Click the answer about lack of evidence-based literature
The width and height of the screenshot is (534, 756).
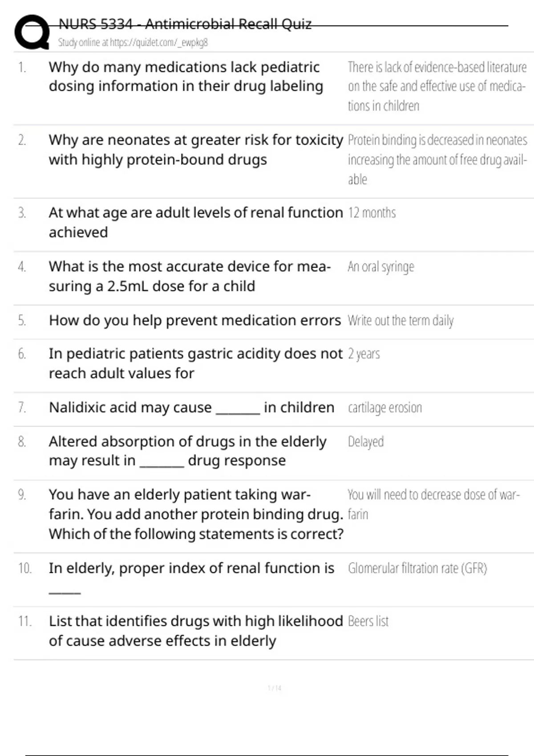click(437, 86)
